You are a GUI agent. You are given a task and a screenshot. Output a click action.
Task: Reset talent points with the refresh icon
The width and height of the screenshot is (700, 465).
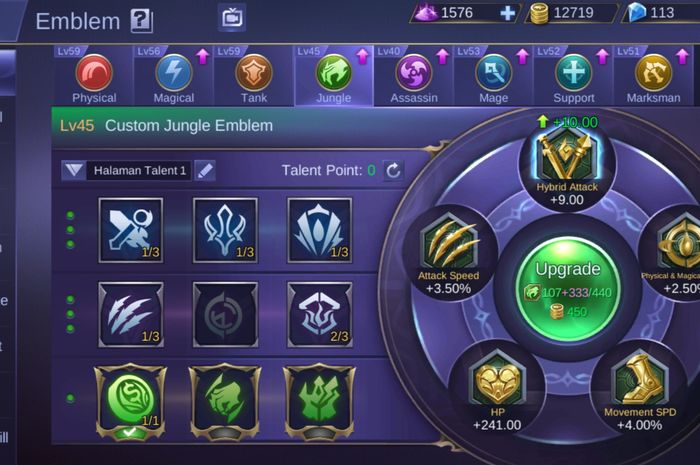point(393,170)
